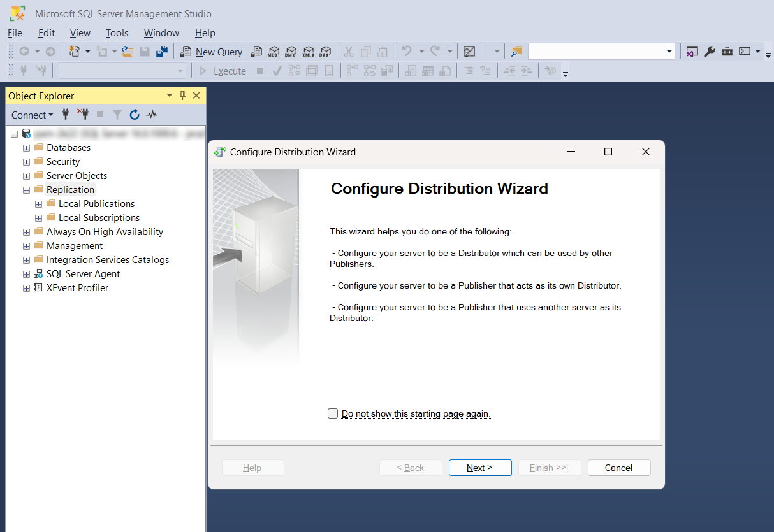Disconnect the current server in Object Explorer
The width and height of the screenshot is (774, 532).
point(83,115)
